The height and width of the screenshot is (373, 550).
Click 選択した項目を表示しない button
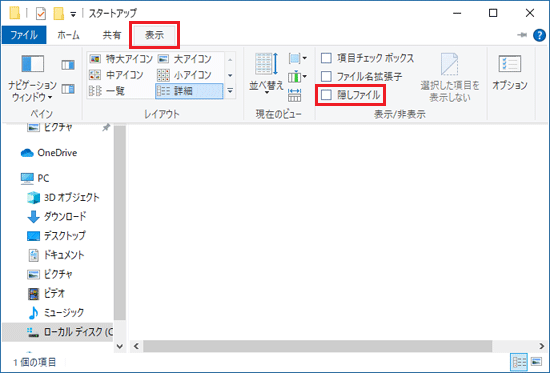pyautogui.click(x=450, y=78)
